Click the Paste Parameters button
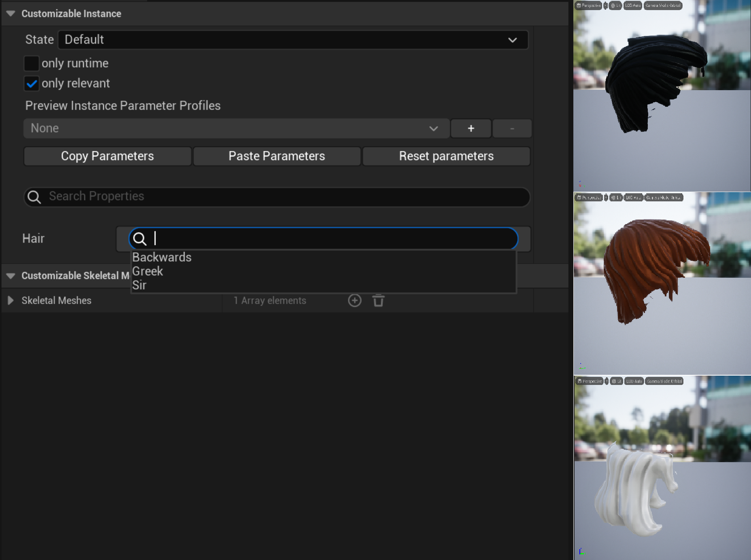 (277, 156)
